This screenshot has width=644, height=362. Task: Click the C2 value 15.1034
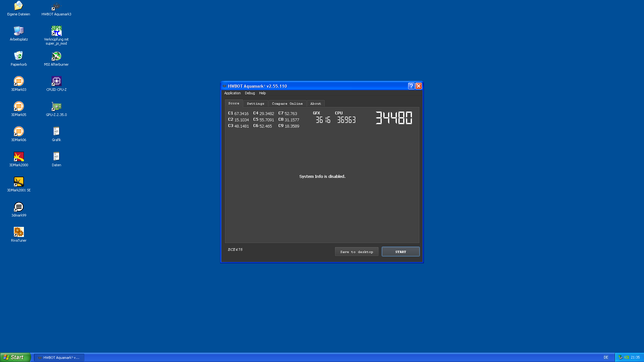(x=241, y=120)
